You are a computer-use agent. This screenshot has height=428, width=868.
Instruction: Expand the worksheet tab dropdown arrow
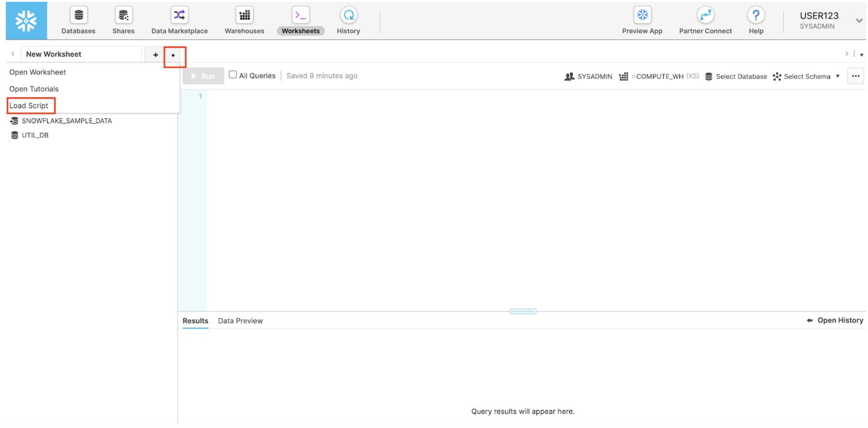tap(173, 56)
